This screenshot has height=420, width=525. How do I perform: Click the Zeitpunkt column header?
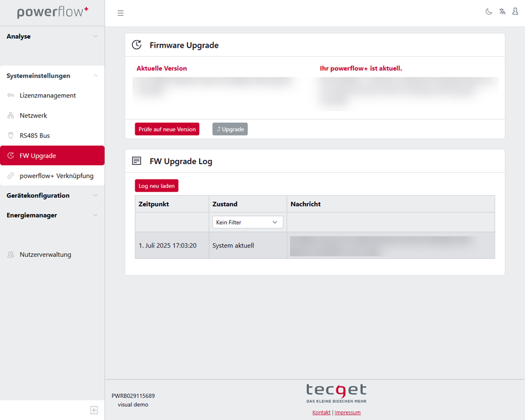pos(172,204)
